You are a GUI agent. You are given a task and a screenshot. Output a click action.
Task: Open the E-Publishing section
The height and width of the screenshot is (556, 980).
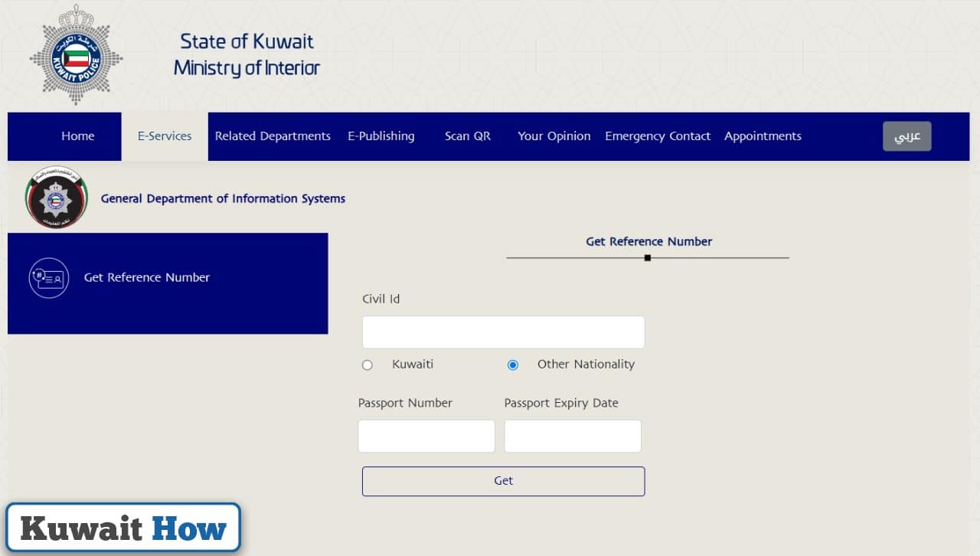(381, 136)
